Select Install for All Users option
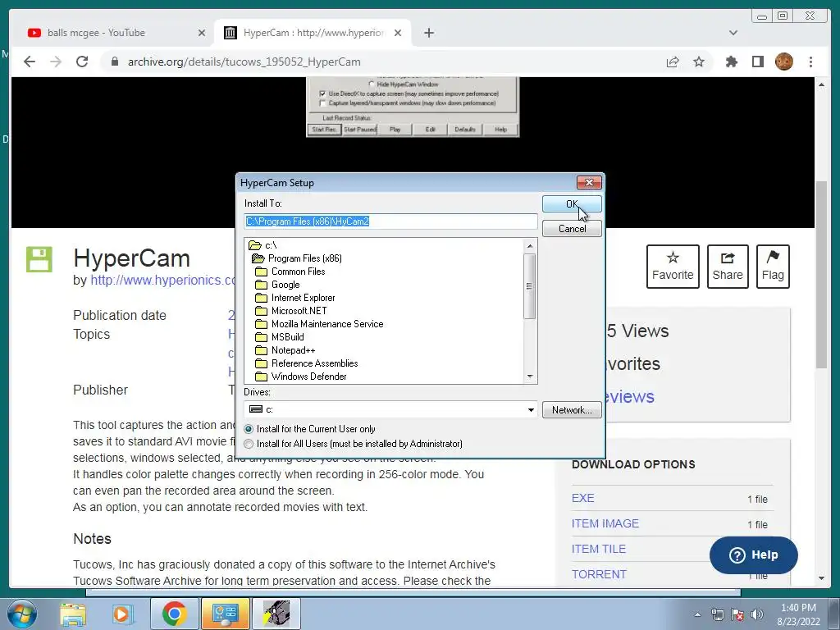 [353, 444]
